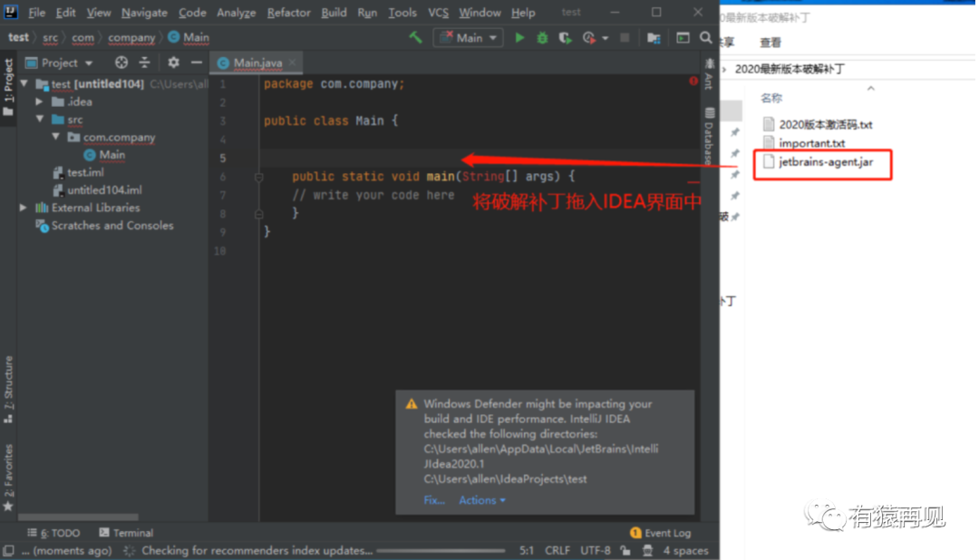Click the 5:1 caret position indicator

[x=527, y=551]
